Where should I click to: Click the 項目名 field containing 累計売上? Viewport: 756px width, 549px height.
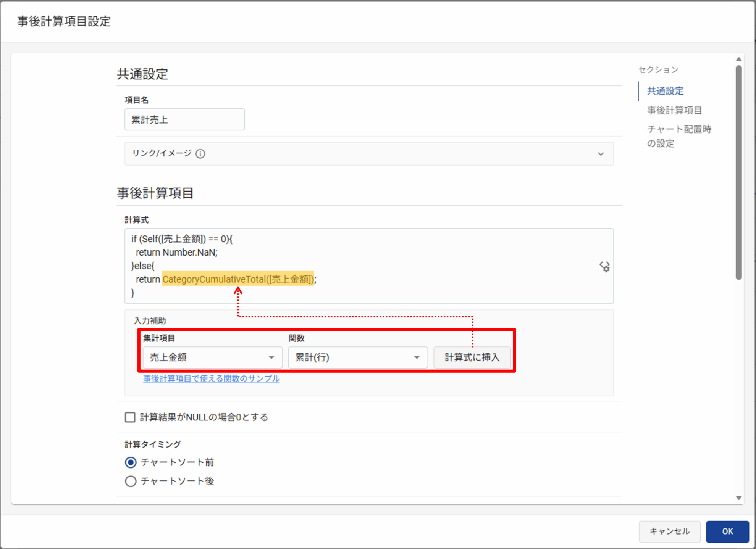184,120
